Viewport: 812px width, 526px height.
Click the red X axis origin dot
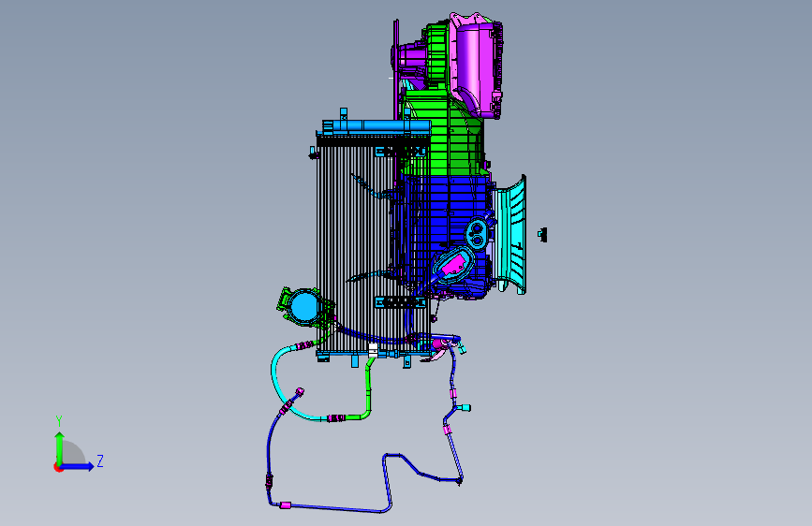click(x=58, y=467)
